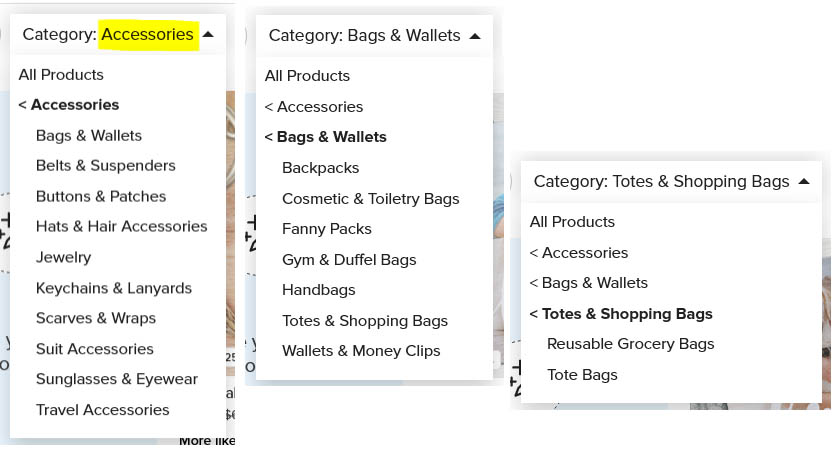Go back via bold '< Totes & Shopping Bags'
The width and height of the screenshot is (840, 456).
621,313
